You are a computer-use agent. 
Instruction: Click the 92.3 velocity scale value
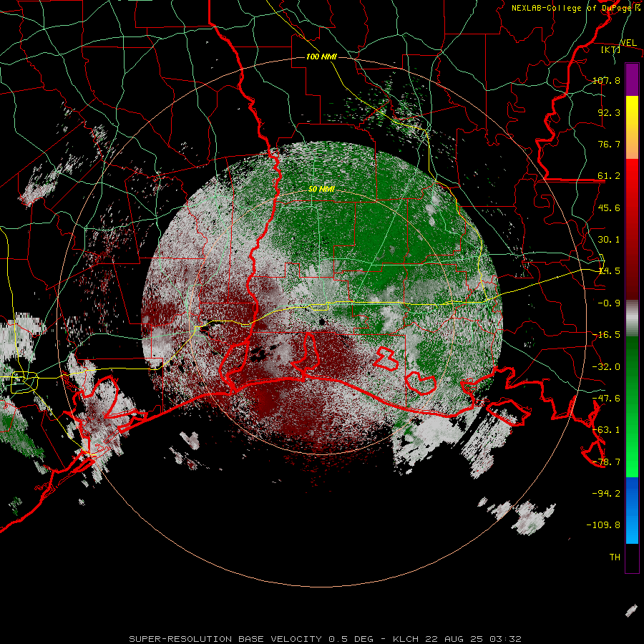point(609,112)
